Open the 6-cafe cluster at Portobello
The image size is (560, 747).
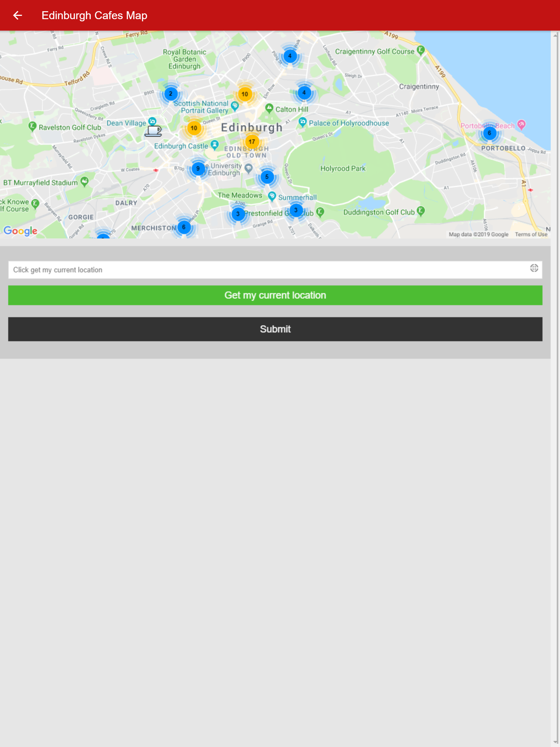[489, 133]
